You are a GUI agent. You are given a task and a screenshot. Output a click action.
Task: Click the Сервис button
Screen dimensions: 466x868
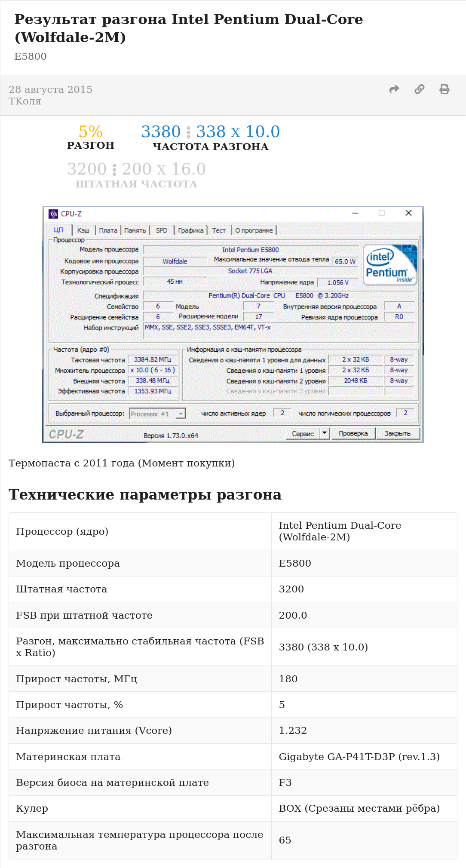[x=303, y=433]
